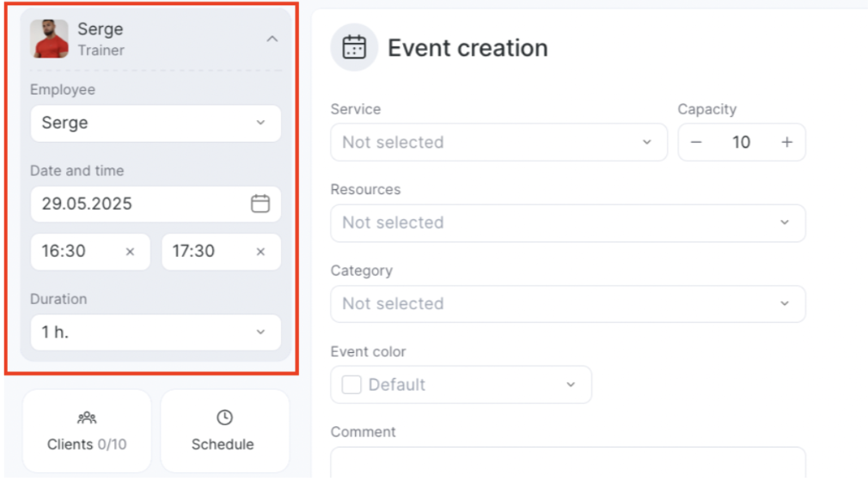This screenshot has height=481, width=868.
Task: Open the Clients 0/10 tab
Action: click(x=87, y=431)
